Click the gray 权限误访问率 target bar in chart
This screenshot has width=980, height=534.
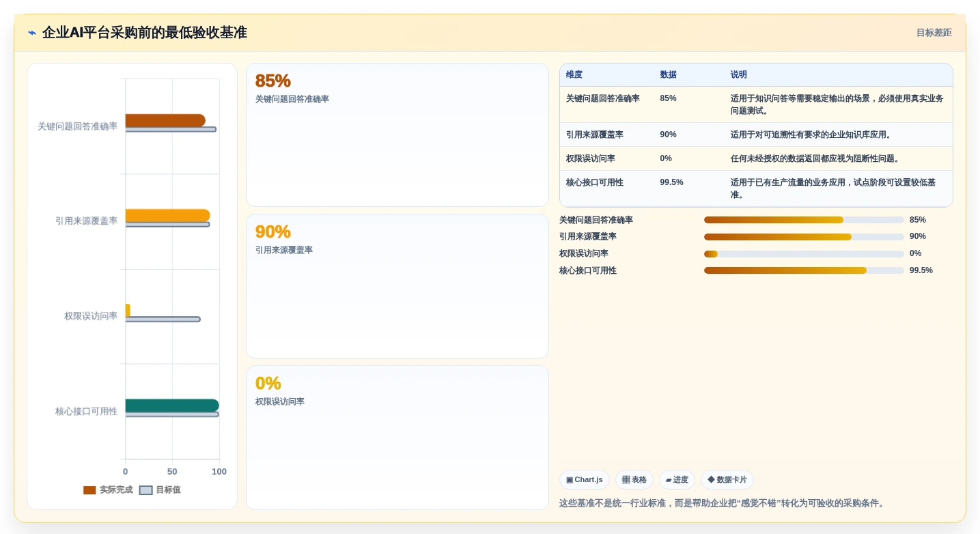pos(163,319)
